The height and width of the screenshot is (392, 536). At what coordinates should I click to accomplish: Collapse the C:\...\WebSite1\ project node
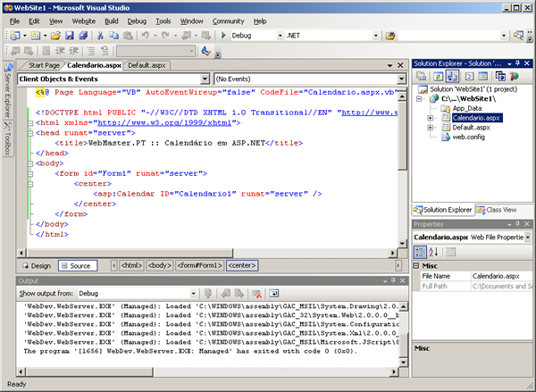(x=419, y=99)
